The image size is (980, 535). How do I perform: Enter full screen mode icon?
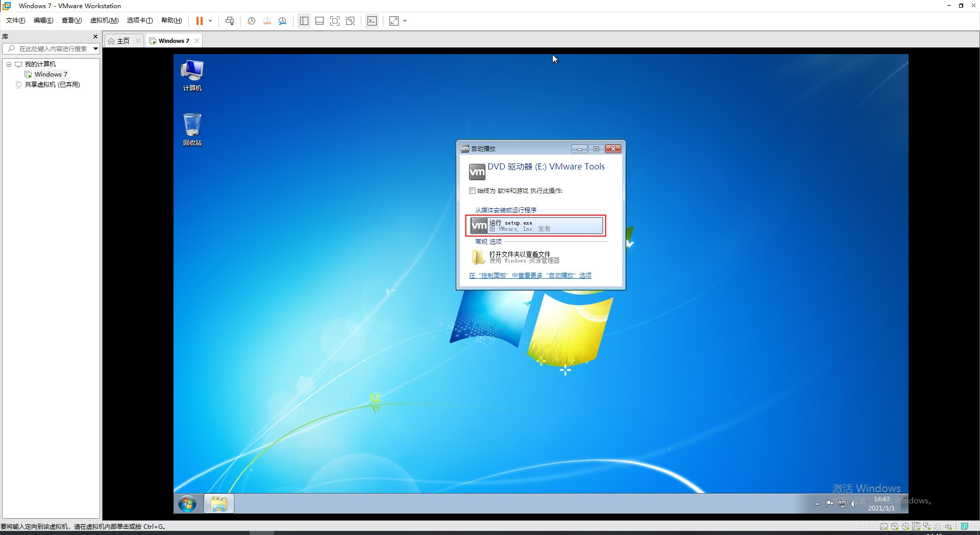pos(335,21)
